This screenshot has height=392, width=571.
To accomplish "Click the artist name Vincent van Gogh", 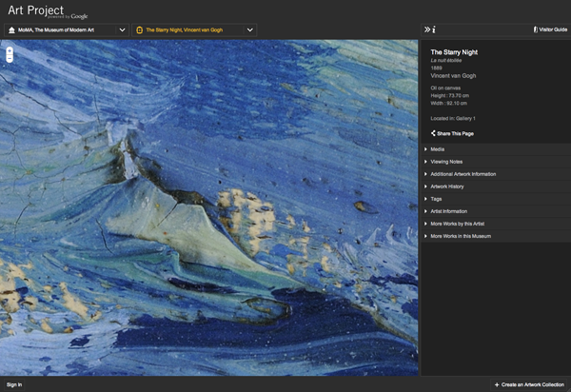I will [453, 76].
